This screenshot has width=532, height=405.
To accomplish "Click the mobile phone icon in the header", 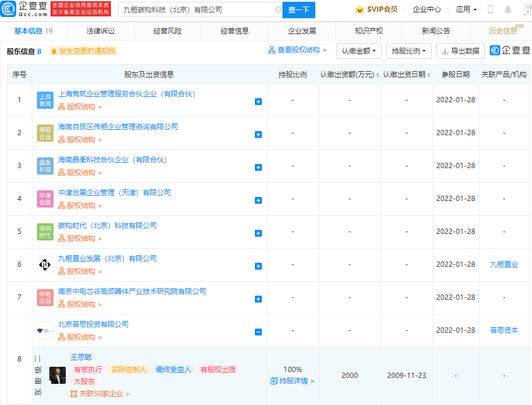I will coord(490,9).
